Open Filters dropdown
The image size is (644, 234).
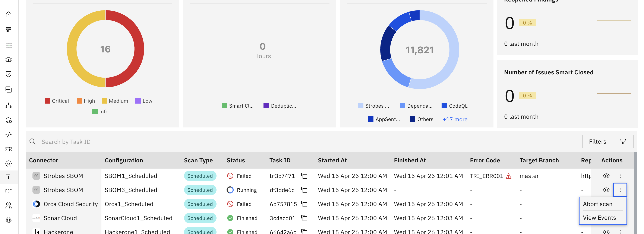[607, 142]
